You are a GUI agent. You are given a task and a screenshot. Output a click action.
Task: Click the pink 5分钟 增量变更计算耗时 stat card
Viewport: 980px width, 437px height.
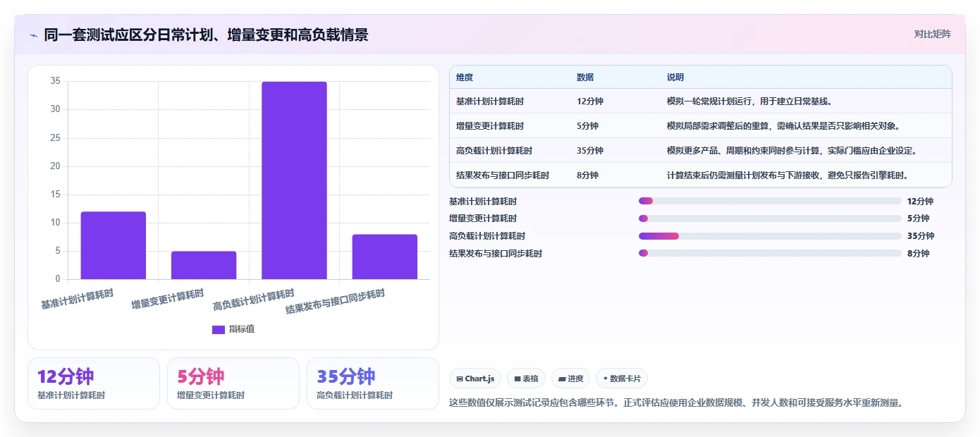point(233,383)
